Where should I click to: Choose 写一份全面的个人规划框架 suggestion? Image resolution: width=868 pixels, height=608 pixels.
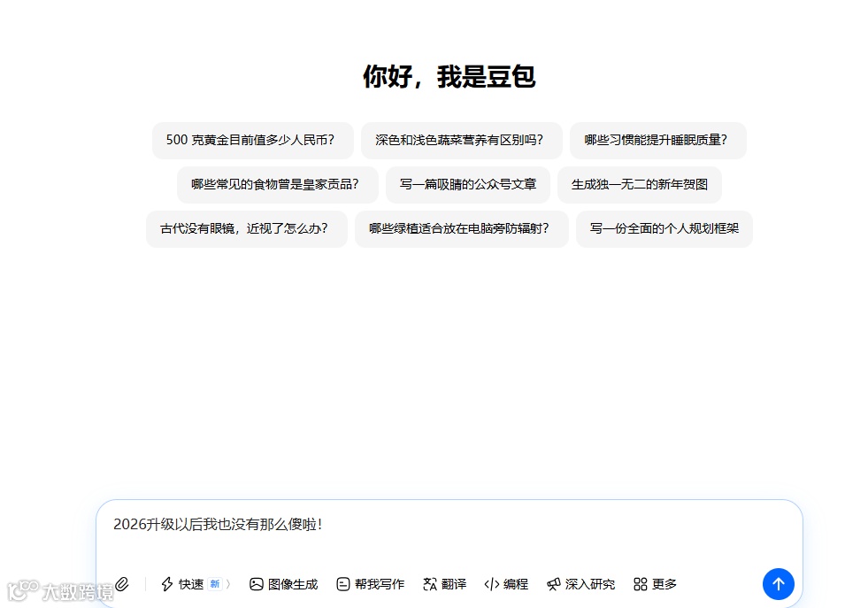(664, 228)
